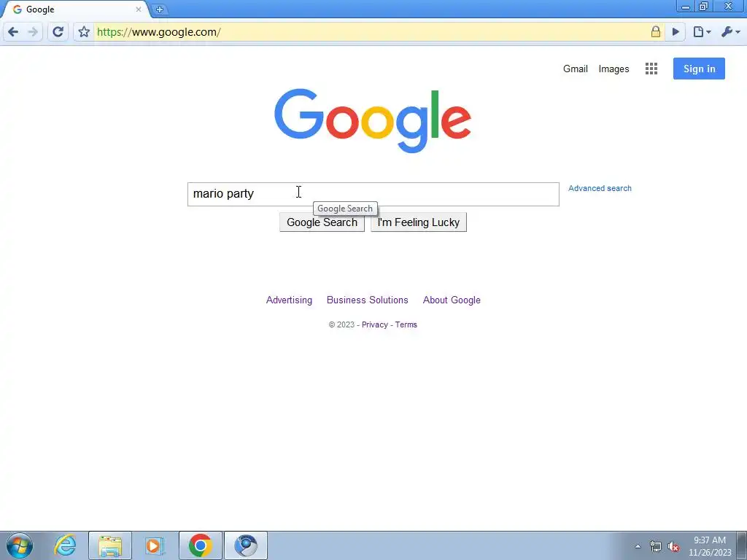
Task: Close the Google tab
Action: pyautogui.click(x=138, y=9)
